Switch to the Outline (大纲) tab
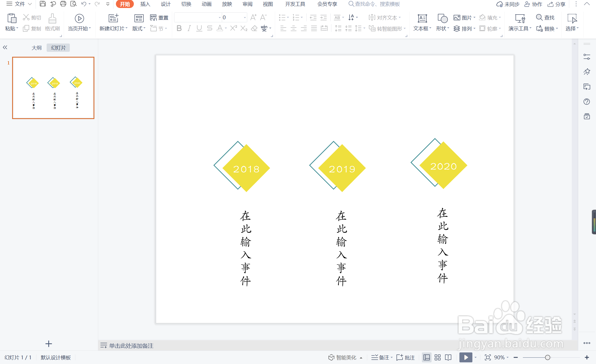Screen dimensions: 596x364 click(x=36, y=48)
